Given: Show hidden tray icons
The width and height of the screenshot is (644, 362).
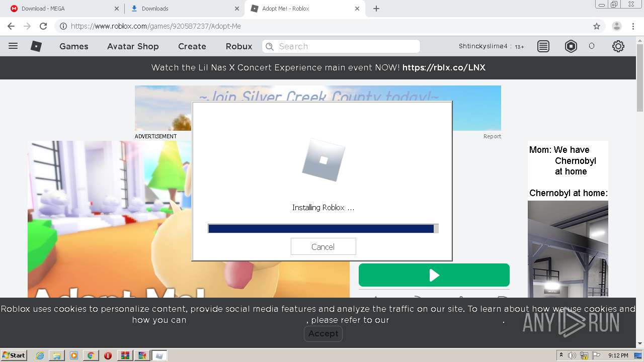Looking at the screenshot, I should coord(561,355).
